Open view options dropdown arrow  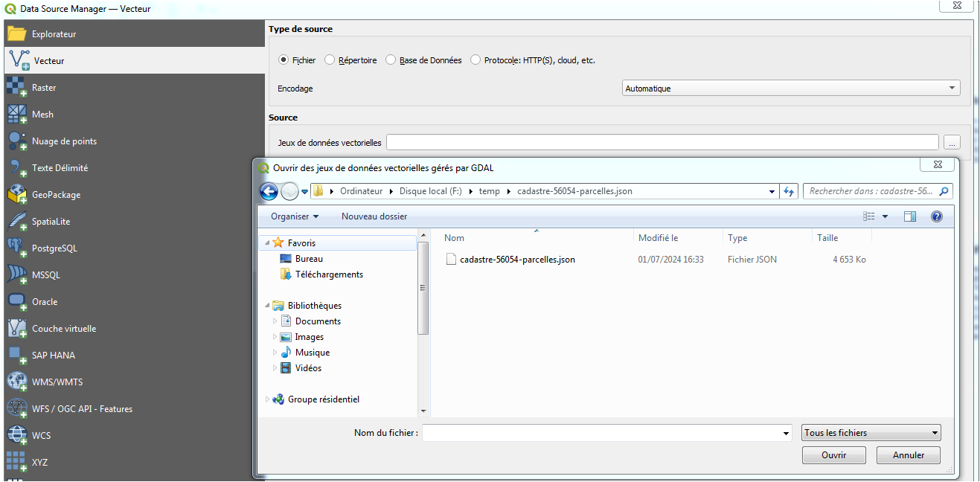(x=885, y=216)
